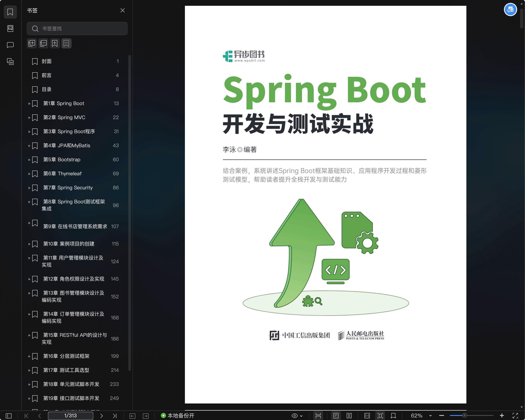Screen dimensions: 525x420
Task: Select two-page view icon
Action: point(349,416)
